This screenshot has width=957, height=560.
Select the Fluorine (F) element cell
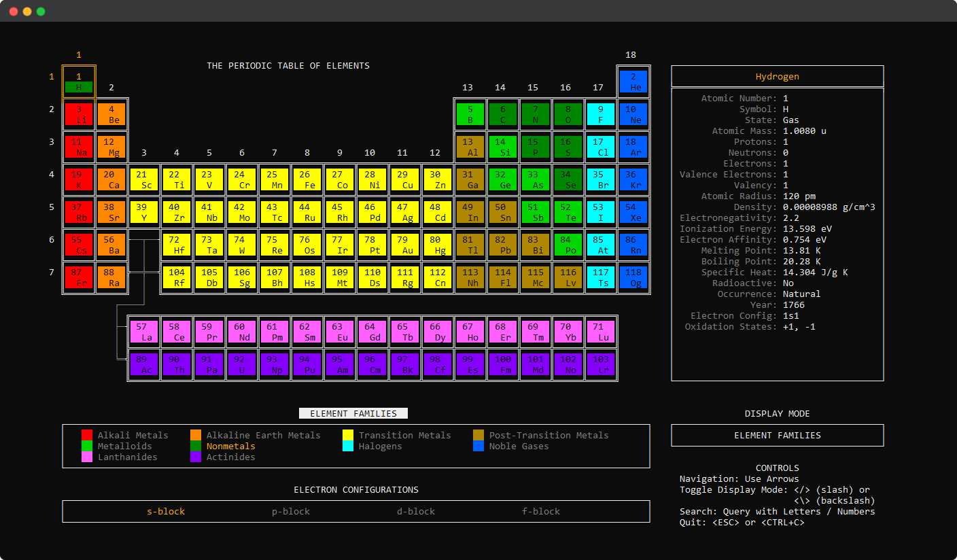click(601, 114)
